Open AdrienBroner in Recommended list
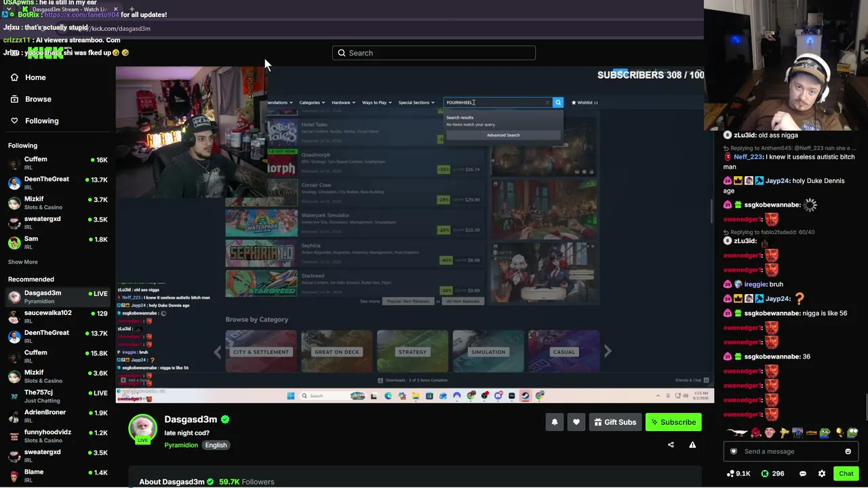 point(58,416)
